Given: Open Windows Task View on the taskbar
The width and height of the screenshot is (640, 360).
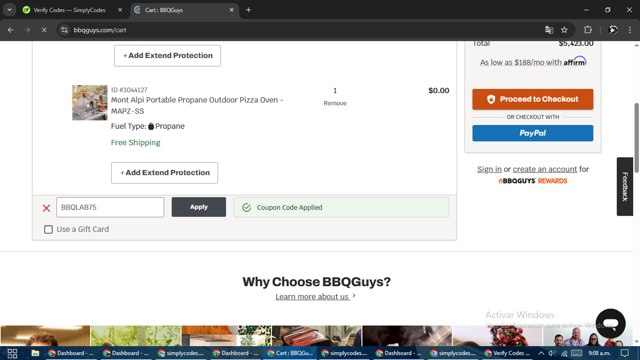Looking at the screenshot, I should tap(12, 353).
